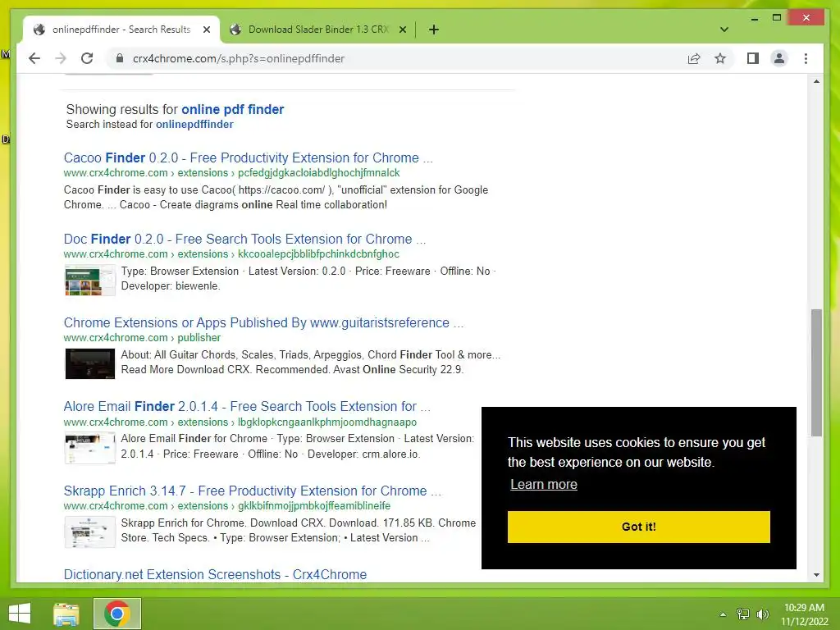Close the Download Slader Binder tab
The height and width of the screenshot is (630, 840).
click(403, 30)
